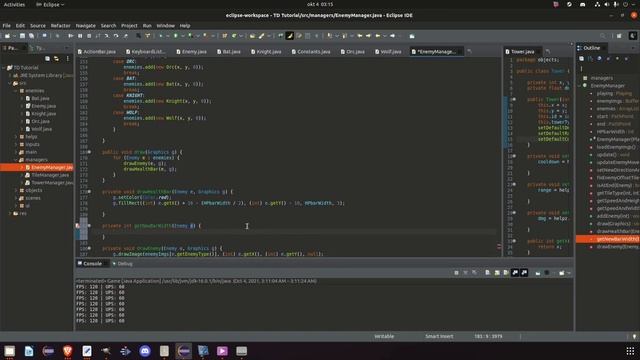Screen dimensions: 640x360
Task: Open Activities overview in top bar
Action: click(14, 4)
